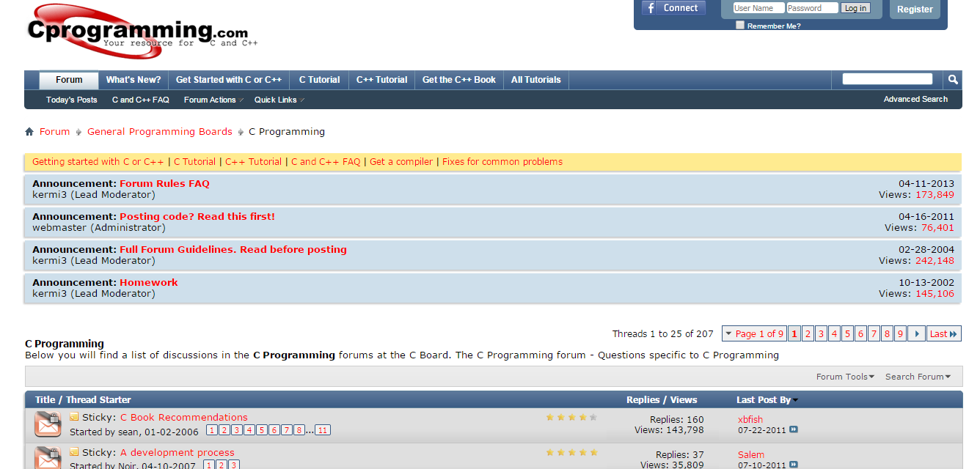Click C and C++ FAQ in the sub-menu

141,100
